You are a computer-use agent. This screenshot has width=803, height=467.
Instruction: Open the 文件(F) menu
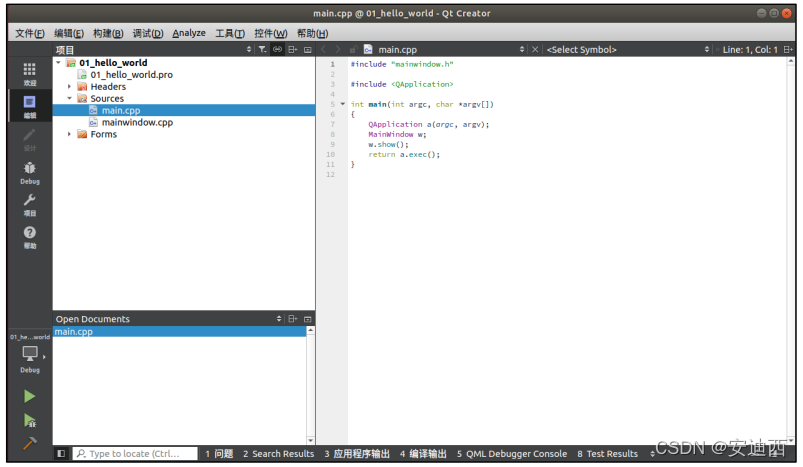30,33
